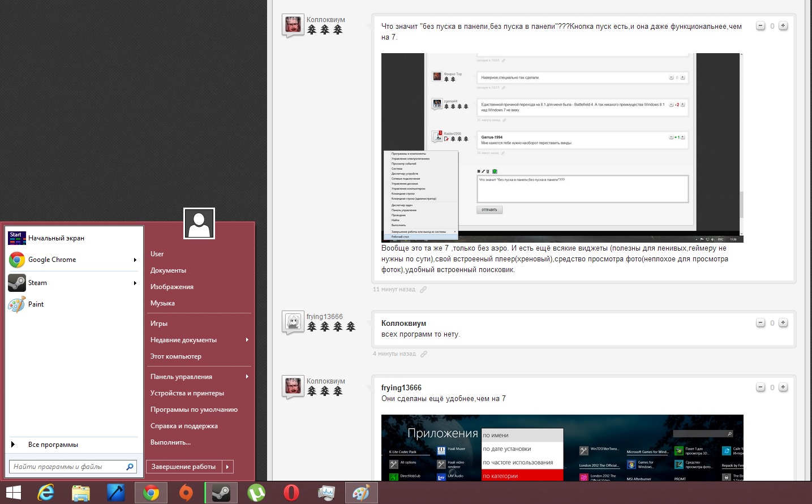Screen dimensions: 812x504
Task: Open the Windows Start button in taskbar
Action: [x=13, y=493]
